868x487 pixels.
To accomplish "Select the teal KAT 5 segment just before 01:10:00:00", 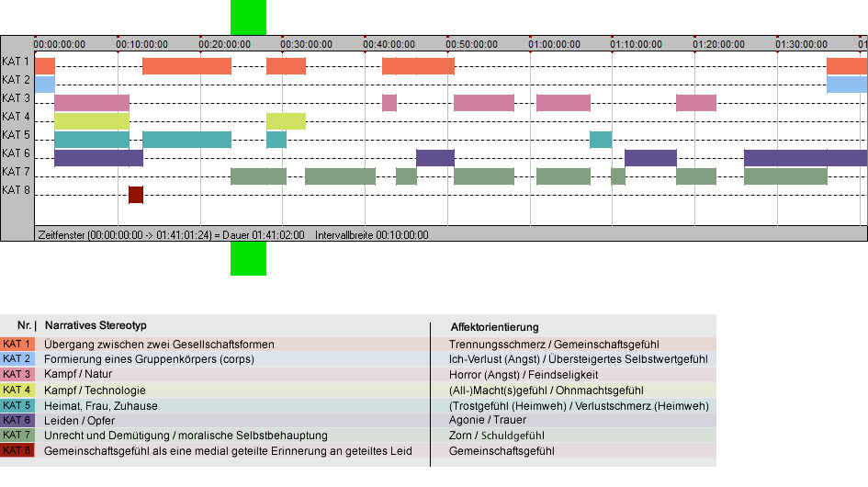I will coord(601,140).
